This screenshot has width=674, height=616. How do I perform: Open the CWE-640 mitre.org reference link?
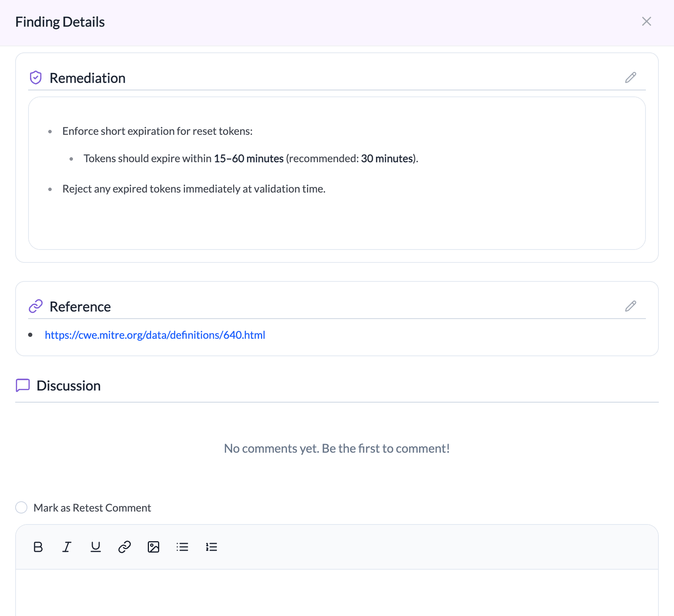coord(155,335)
